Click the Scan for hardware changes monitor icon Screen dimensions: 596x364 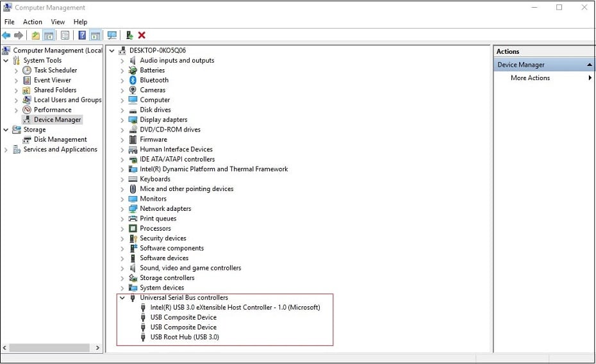112,35
